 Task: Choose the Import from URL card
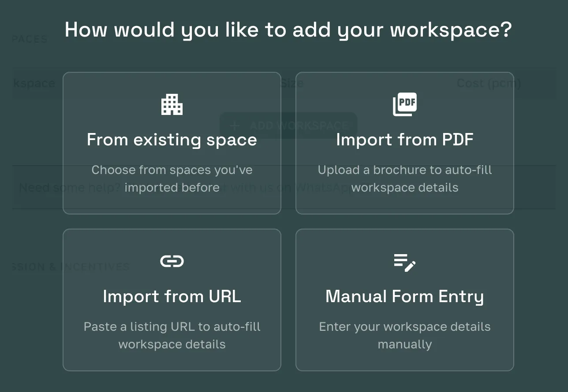coord(172,300)
